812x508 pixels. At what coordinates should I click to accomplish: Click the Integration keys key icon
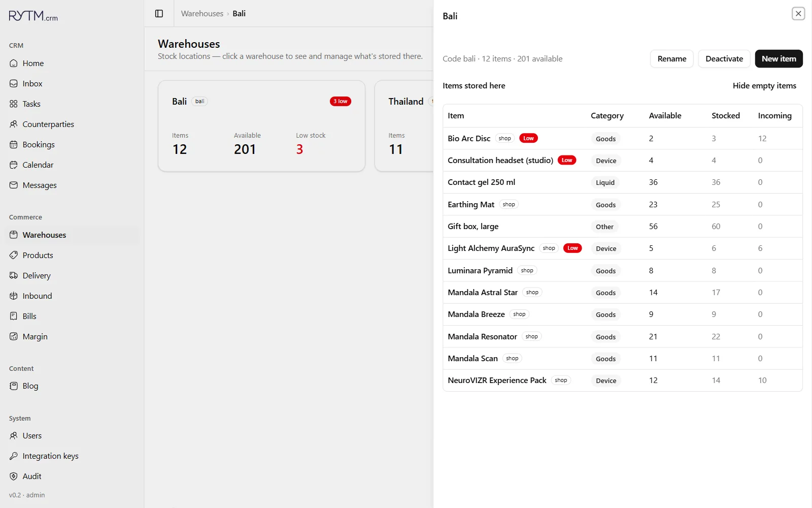point(14,456)
